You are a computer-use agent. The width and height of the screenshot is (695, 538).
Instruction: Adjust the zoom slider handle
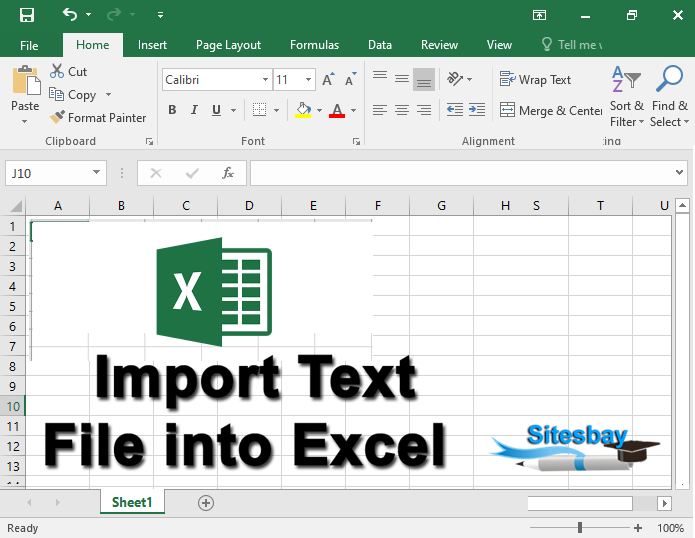580,527
